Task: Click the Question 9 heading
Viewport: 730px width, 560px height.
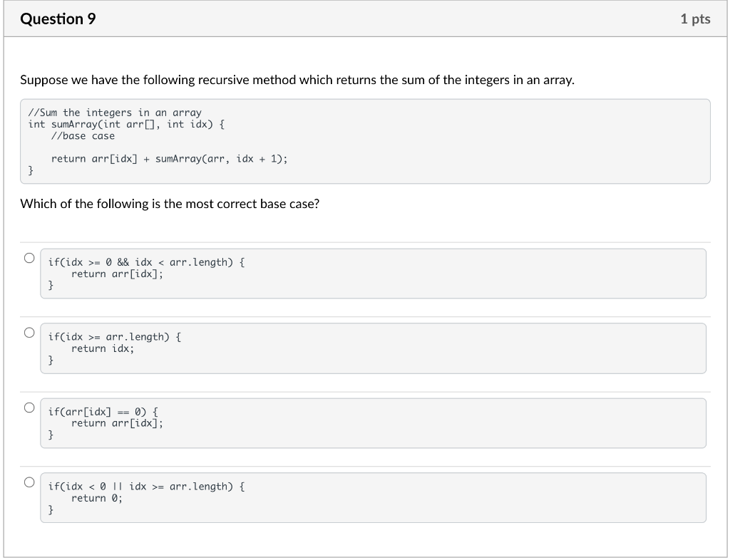Action: click(x=58, y=19)
